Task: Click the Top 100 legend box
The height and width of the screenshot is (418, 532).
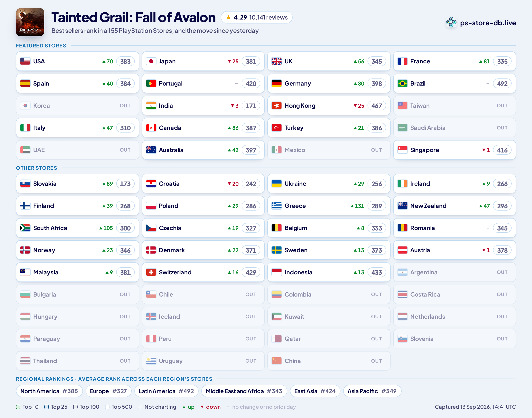Action: tap(75, 407)
